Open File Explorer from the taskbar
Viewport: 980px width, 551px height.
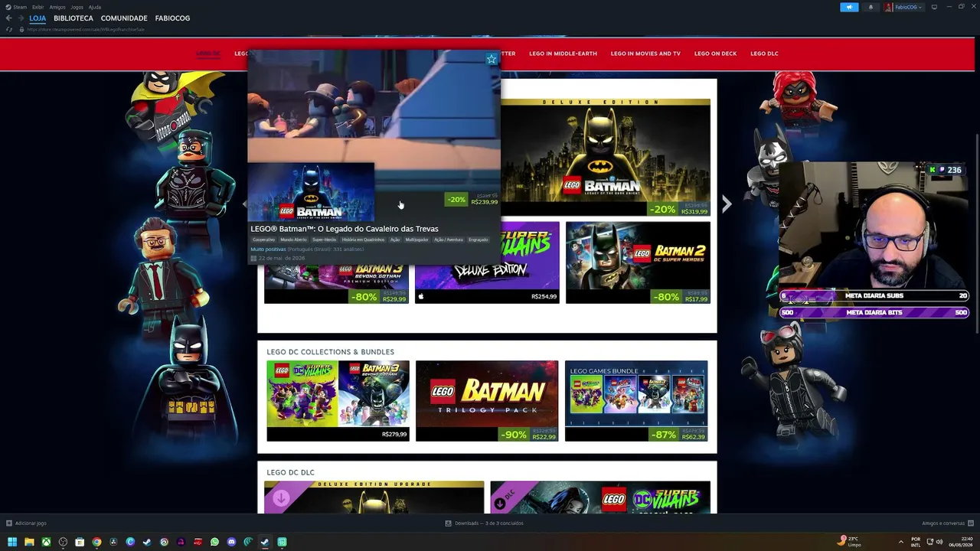(29, 542)
